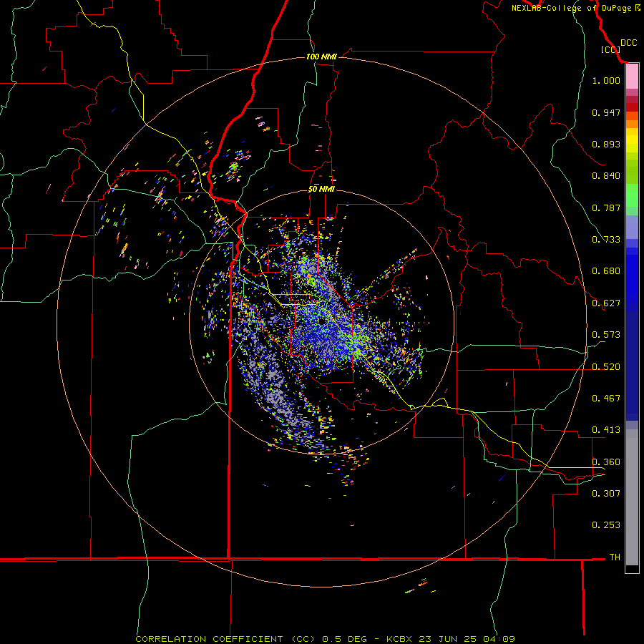Select the 0.840 legend value
Image resolution: width=644 pixels, height=644 pixels.
pos(606,176)
